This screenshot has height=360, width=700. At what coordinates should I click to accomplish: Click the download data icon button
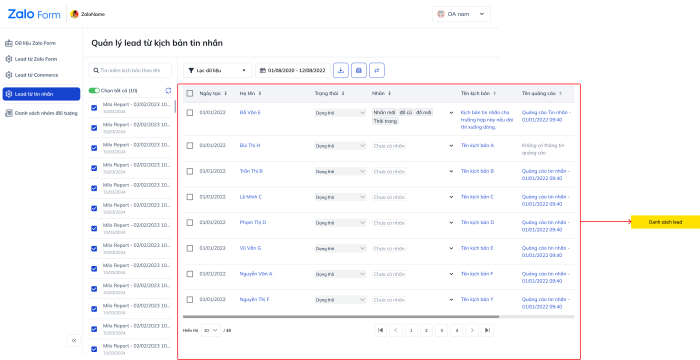coord(341,70)
